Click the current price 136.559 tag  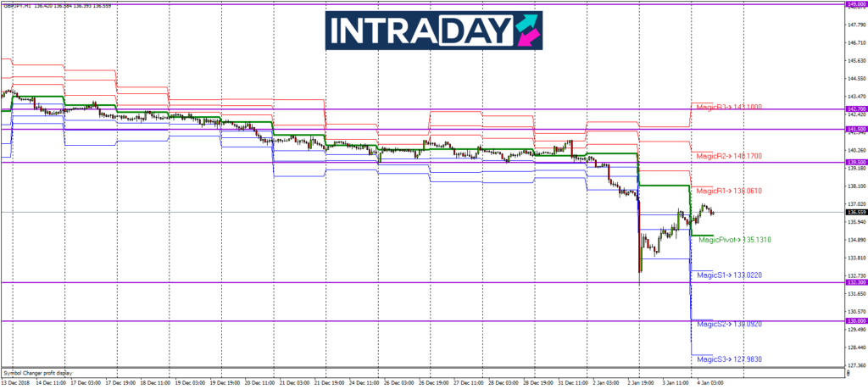(855, 212)
